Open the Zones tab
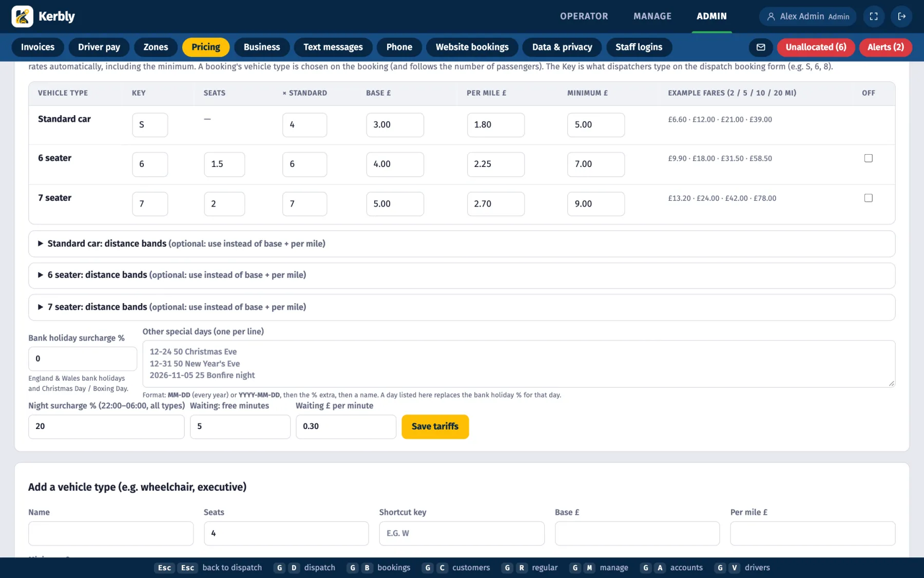 pos(156,47)
